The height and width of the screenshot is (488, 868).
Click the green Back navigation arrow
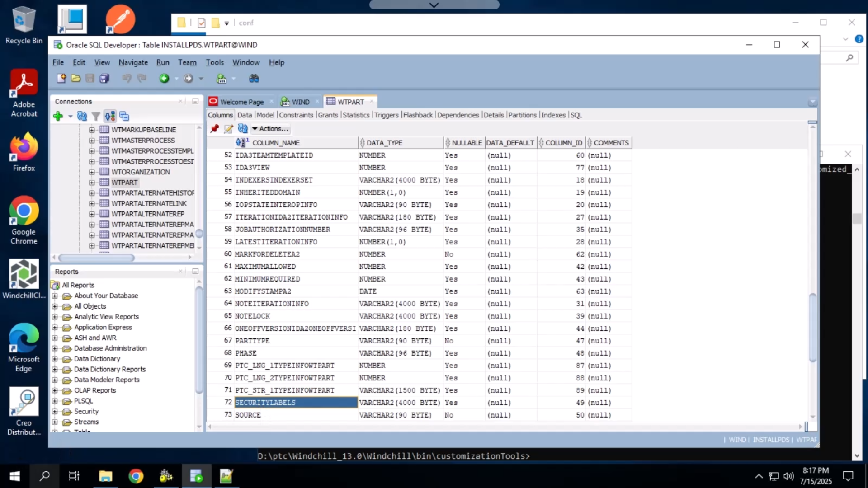[164, 79]
